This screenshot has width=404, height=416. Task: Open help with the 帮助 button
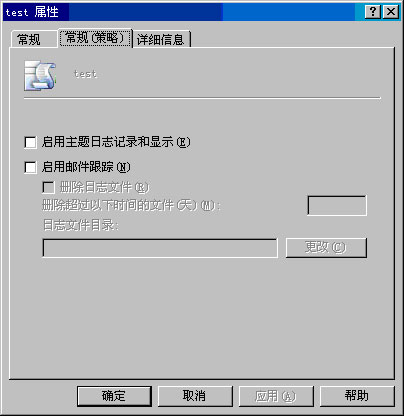357,396
